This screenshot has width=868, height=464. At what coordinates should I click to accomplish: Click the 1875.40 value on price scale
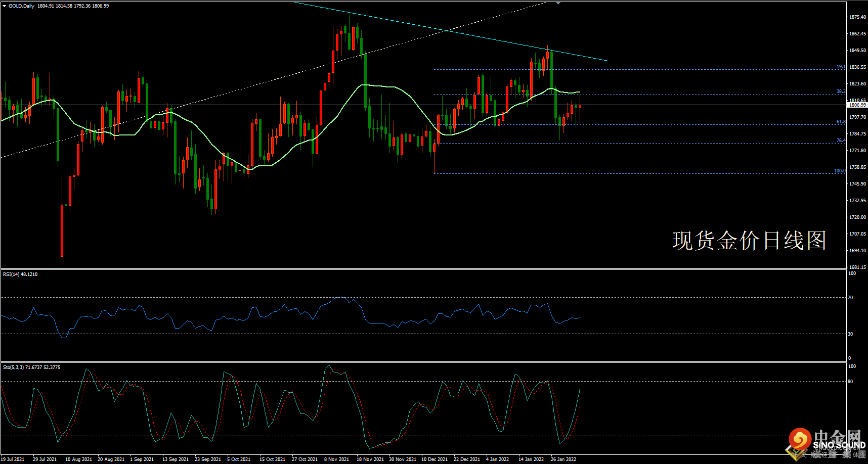[x=857, y=17]
